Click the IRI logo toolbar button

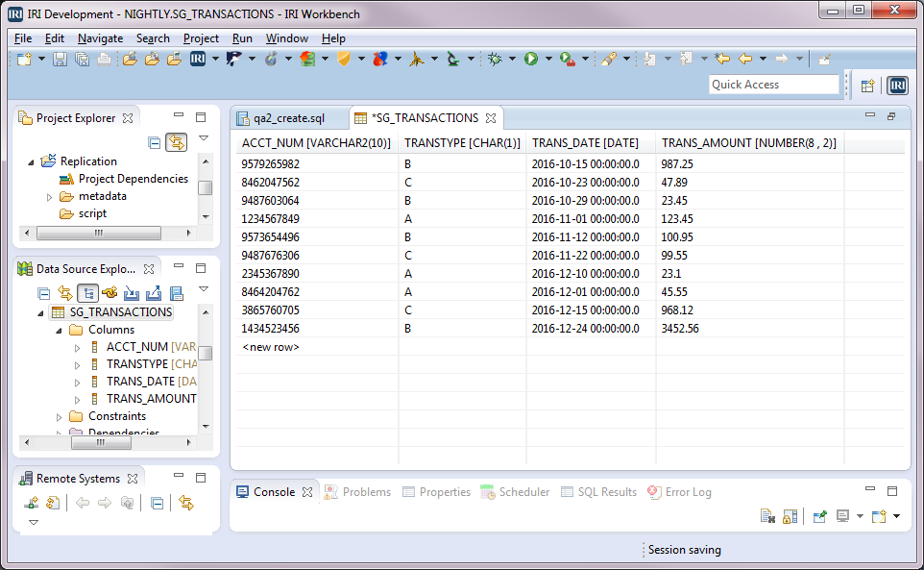click(198, 59)
